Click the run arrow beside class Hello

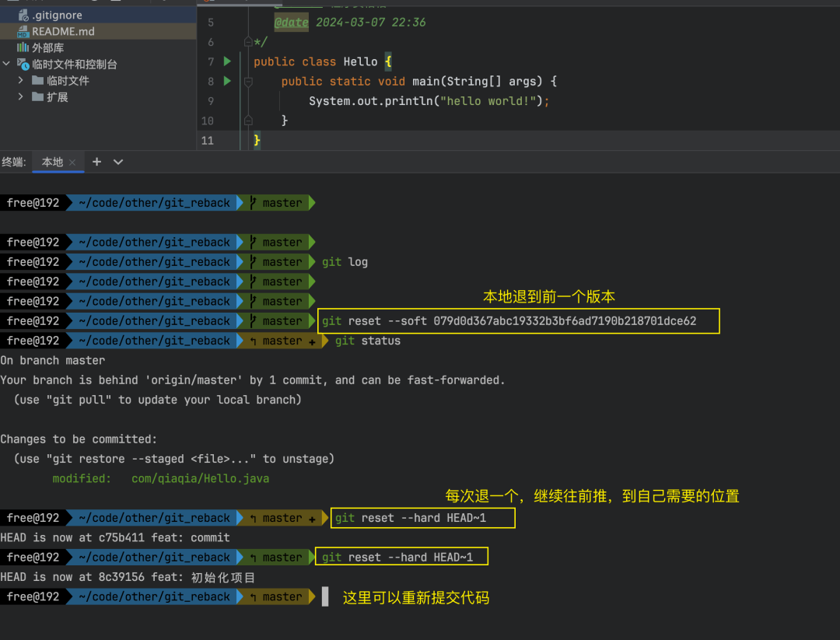[227, 61]
